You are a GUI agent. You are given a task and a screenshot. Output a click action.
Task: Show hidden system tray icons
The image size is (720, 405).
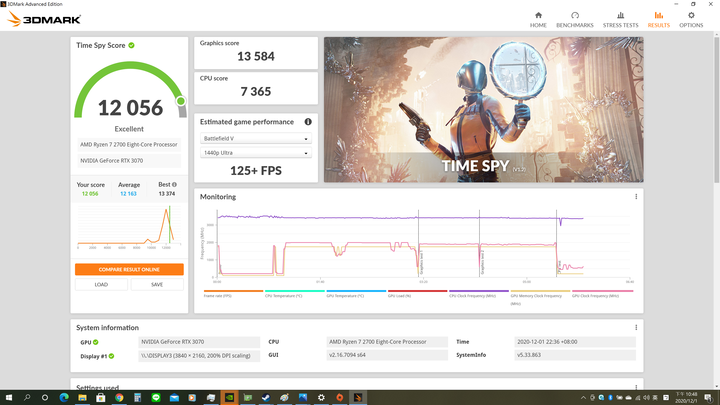(x=584, y=398)
